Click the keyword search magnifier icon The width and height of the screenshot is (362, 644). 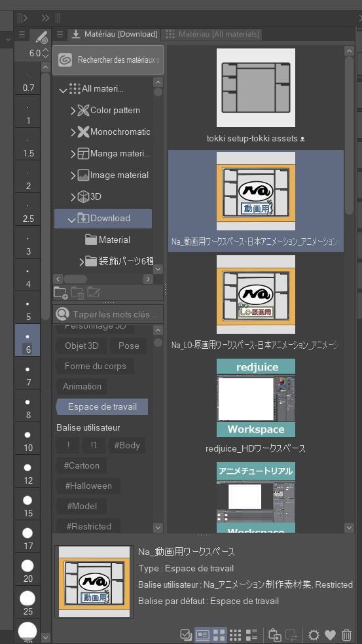tap(62, 314)
